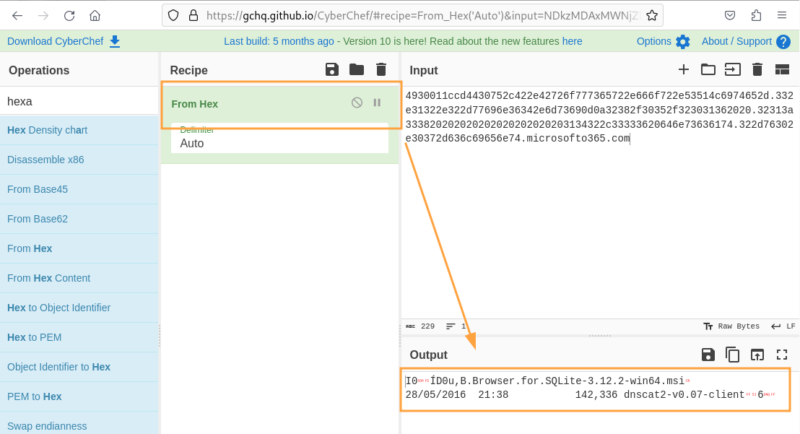Select From Base62 operation
This screenshot has height=434, width=800.
click(x=80, y=219)
